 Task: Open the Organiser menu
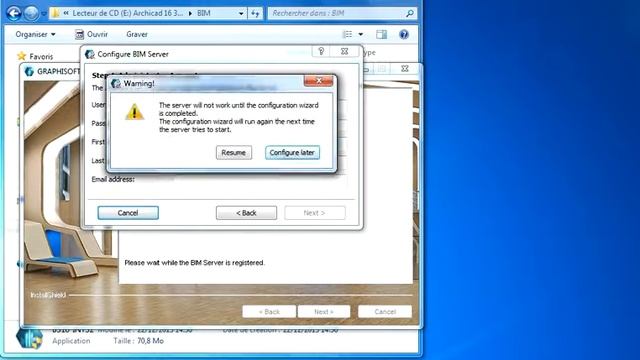[x=35, y=34]
